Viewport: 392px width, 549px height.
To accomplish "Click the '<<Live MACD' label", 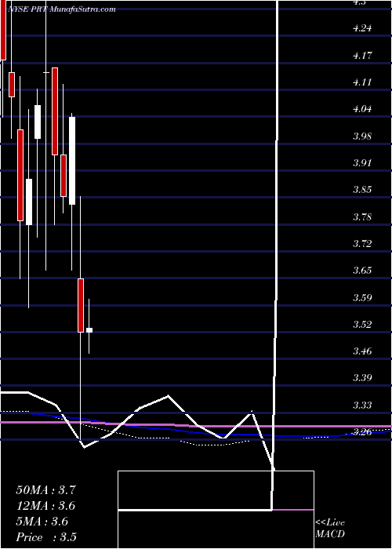I will pyautogui.click(x=330, y=529).
